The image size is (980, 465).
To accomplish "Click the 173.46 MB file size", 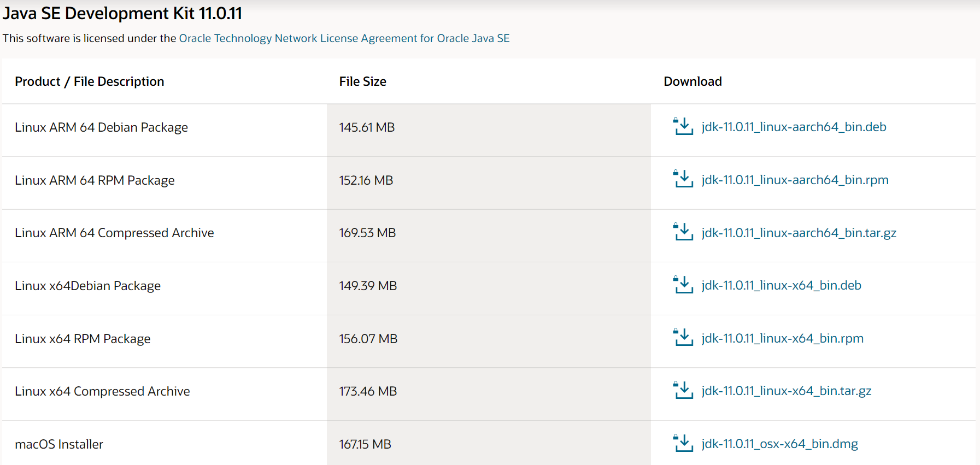I will point(368,391).
